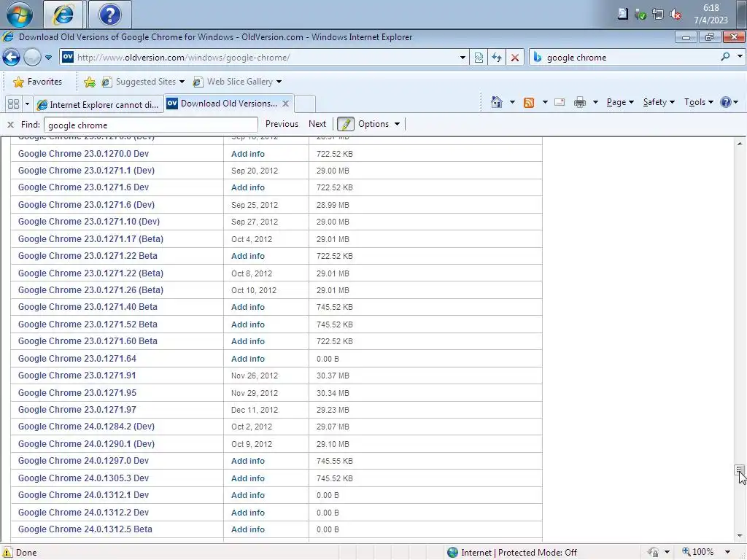
Task: Open Find bar Options dropdown
Action: point(379,124)
